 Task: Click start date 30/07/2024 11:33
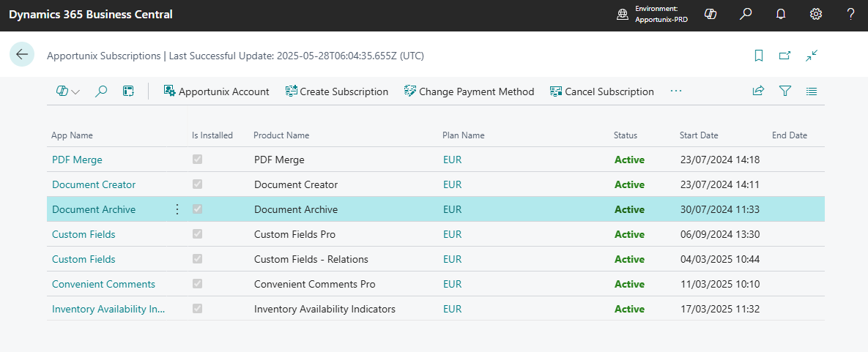[x=719, y=209]
